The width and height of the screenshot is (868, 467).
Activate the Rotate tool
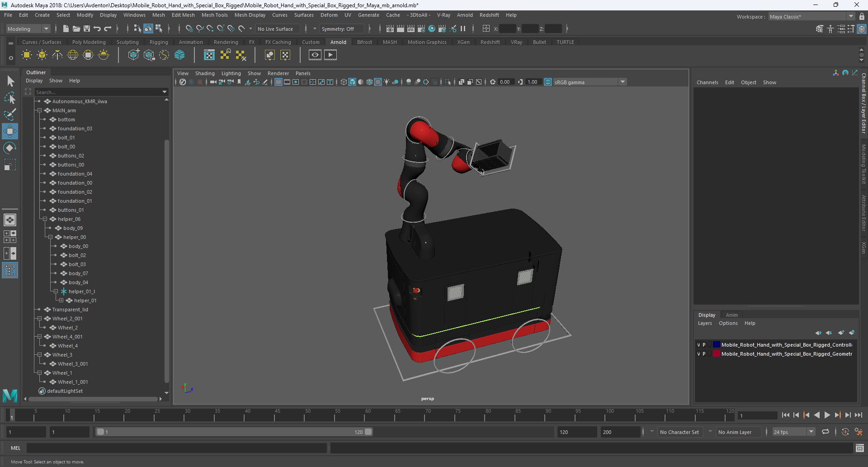click(9, 148)
